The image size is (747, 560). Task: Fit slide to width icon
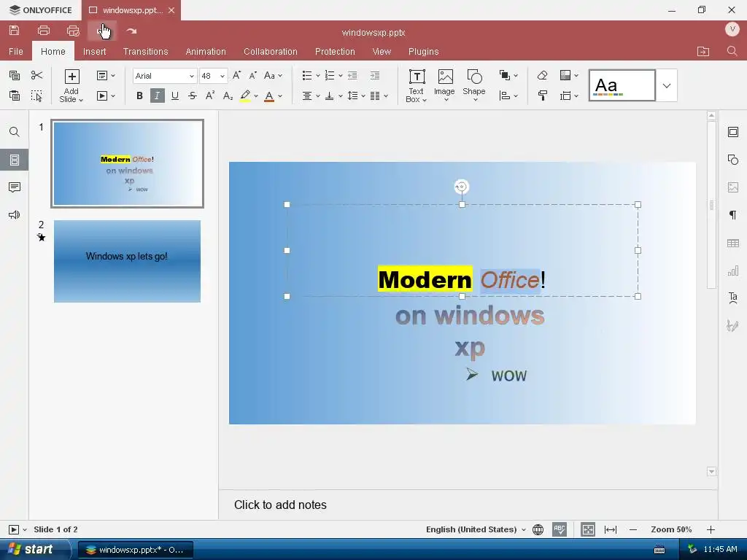tap(611, 529)
